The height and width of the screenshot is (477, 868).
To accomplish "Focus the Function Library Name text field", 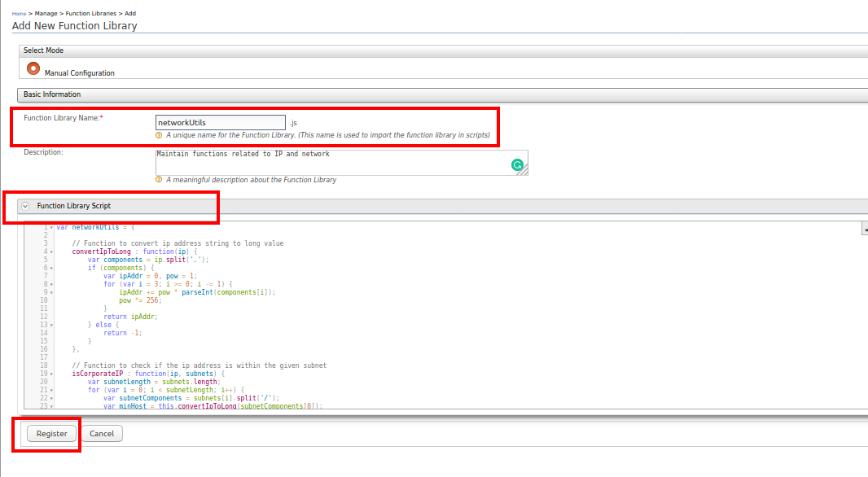I will pos(220,123).
